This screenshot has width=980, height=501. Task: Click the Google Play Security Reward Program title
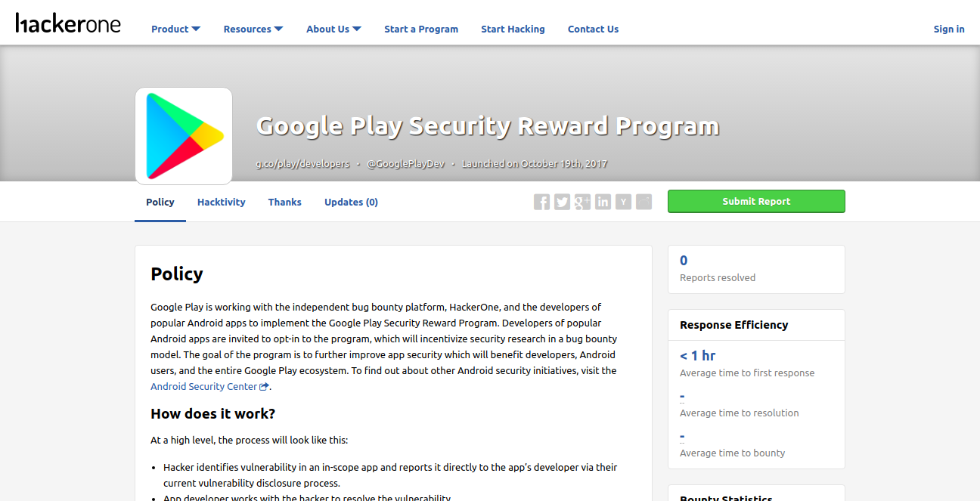pos(488,126)
